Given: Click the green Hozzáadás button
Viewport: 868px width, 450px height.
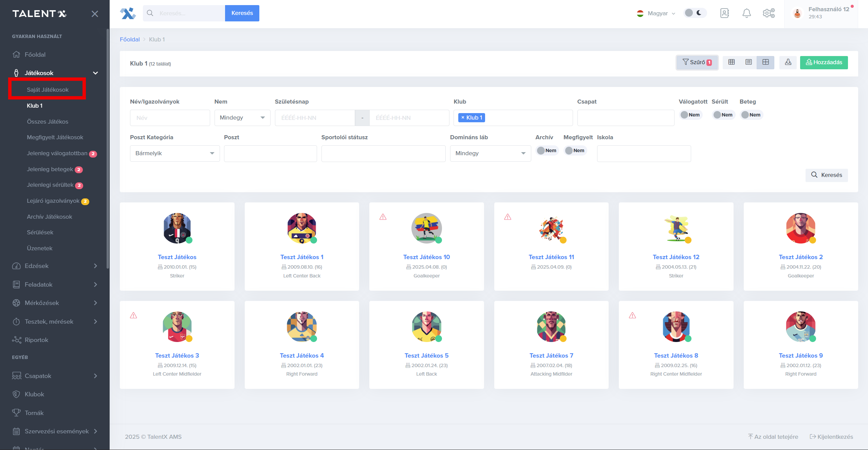Looking at the screenshot, I should pos(824,62).
